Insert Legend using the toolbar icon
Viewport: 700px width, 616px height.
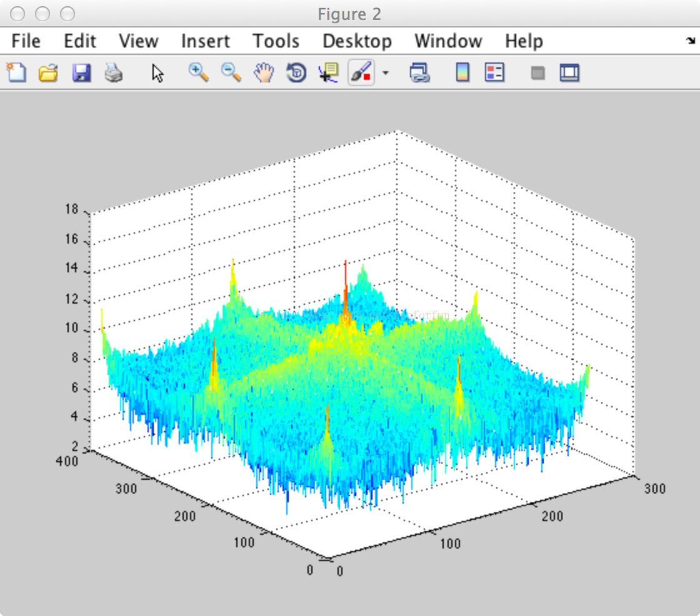[494, 72]
